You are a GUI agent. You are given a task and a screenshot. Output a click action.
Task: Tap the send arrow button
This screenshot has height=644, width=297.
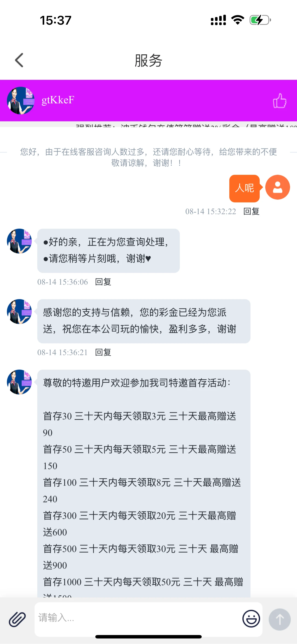tap(280, 619)
